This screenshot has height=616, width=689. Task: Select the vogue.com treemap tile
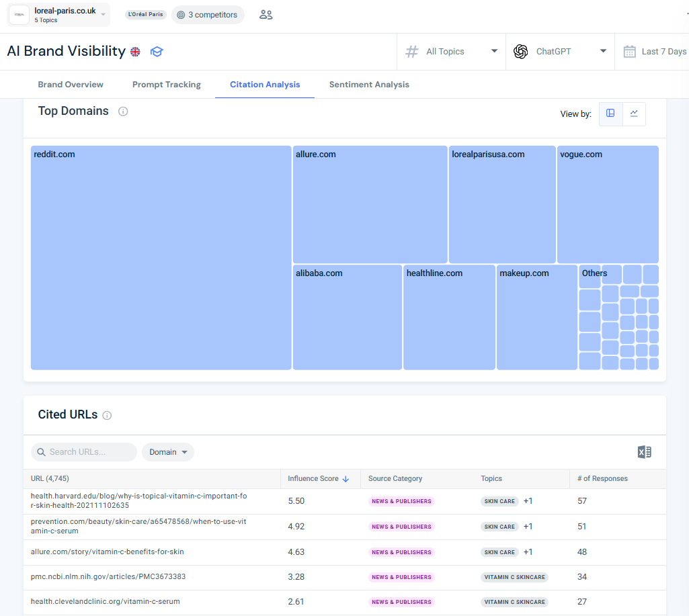[608, 204]
